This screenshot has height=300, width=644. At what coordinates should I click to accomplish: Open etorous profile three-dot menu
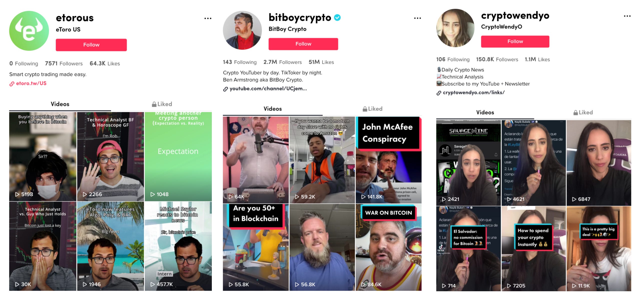(208, 18)
